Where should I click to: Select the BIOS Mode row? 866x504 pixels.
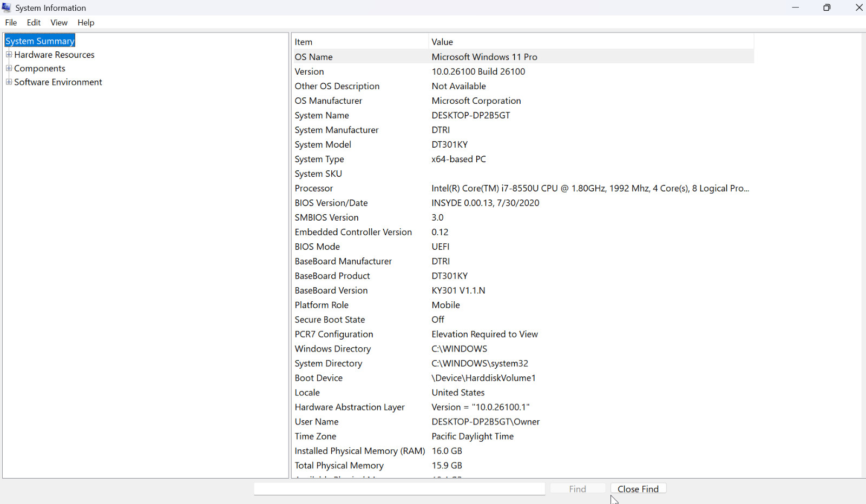[x=523, y=247]
